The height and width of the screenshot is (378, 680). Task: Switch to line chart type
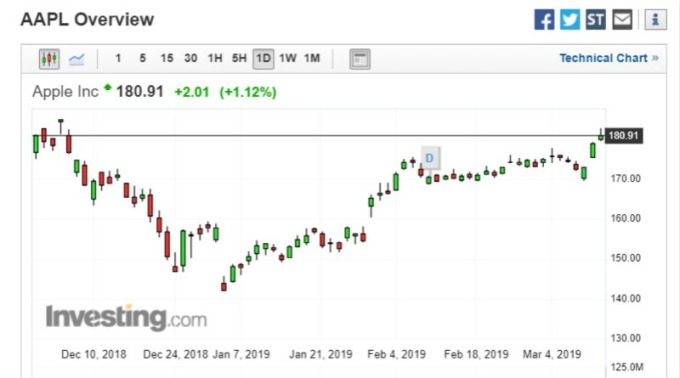tap(77, 59)
